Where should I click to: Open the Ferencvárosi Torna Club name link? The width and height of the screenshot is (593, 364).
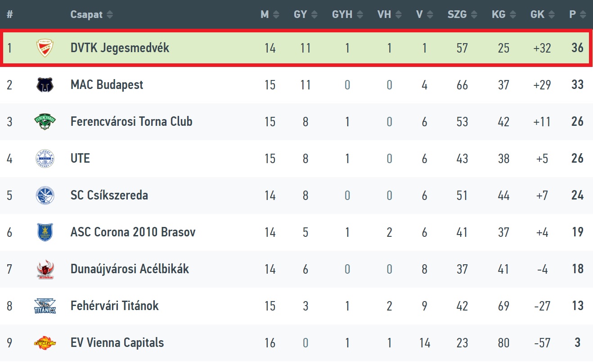tap(131, 122)
